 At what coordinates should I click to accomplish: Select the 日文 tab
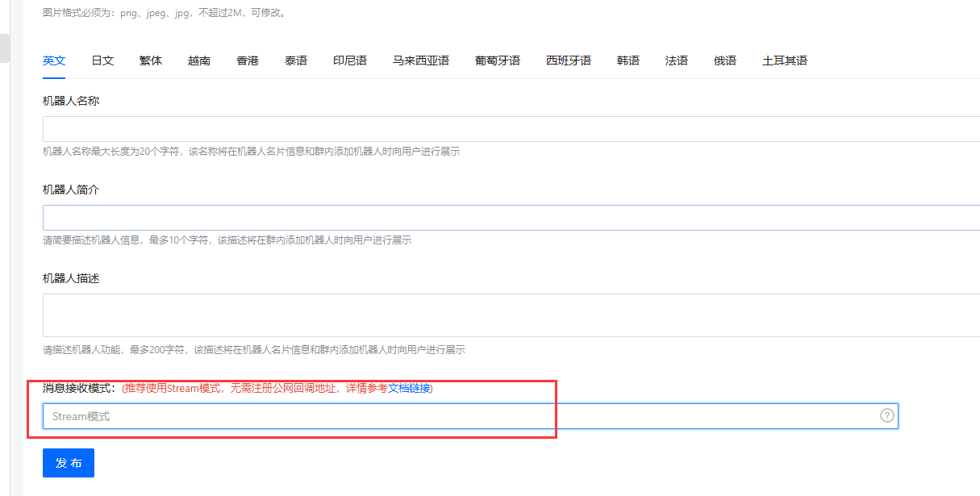coord(102,60)
